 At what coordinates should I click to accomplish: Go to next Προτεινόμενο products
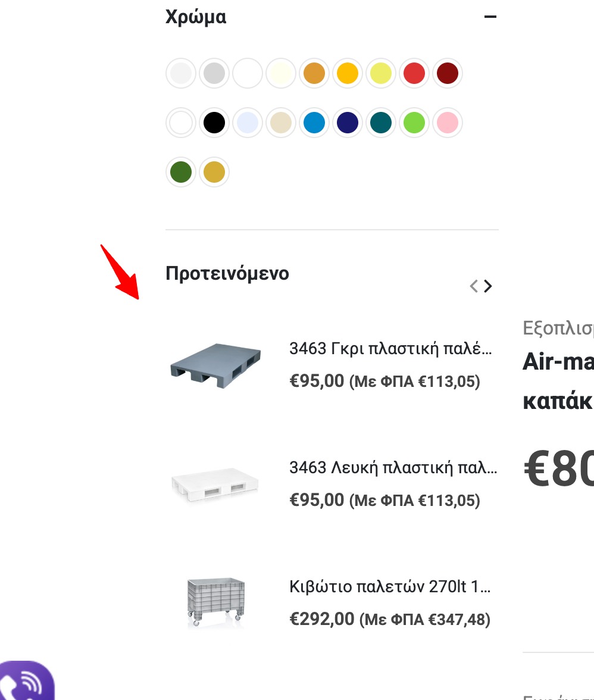488,286
